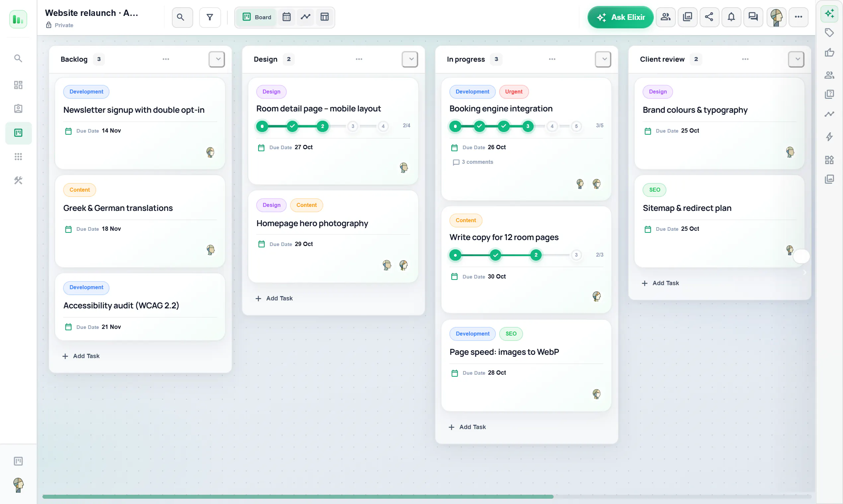
Task: Click the Ask Elixir button
Action: [x=620, y=17]
